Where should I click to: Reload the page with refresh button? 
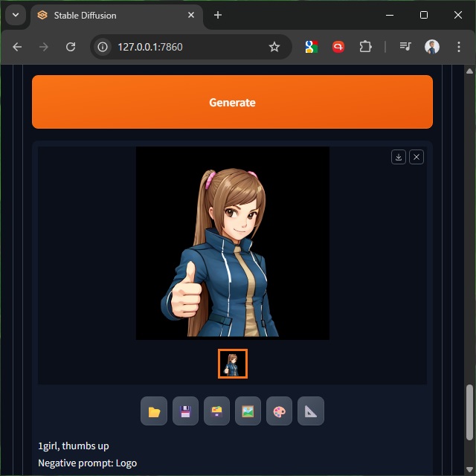tap(71, 47)
